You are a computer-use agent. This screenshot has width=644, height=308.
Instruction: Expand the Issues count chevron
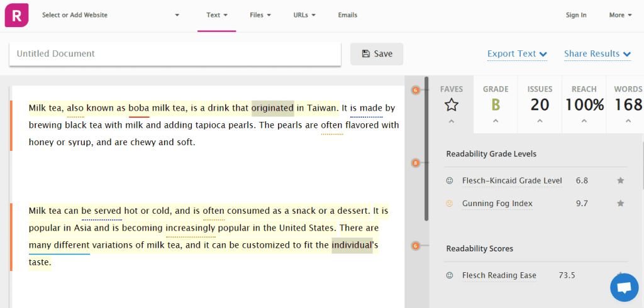(540, 121)
